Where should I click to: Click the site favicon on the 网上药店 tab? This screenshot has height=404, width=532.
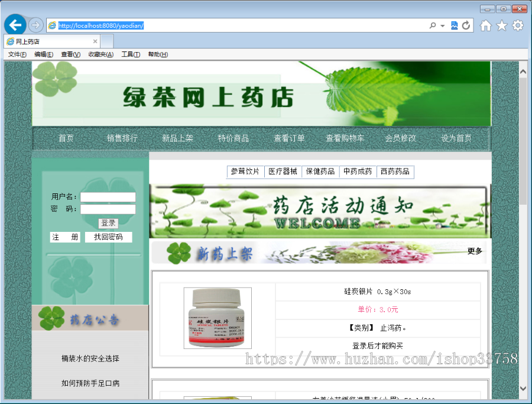[11, 41]
